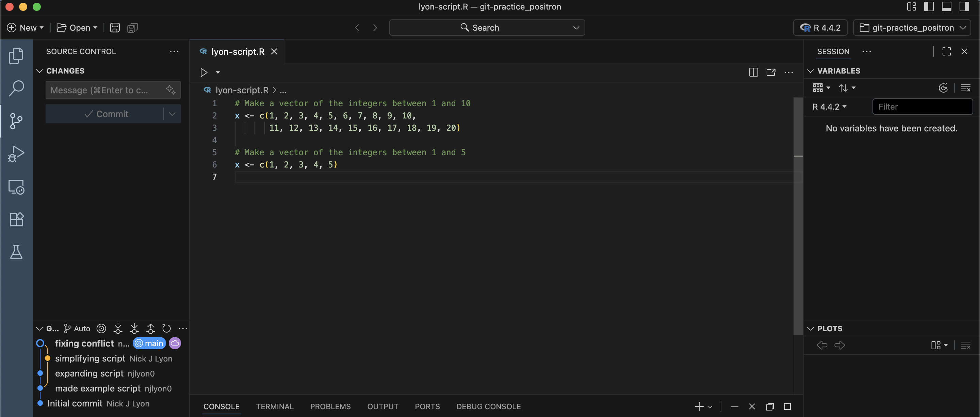Toggle the primary side bar layout
This screenshot has width=980, height=417.
[x=929, y=6]
